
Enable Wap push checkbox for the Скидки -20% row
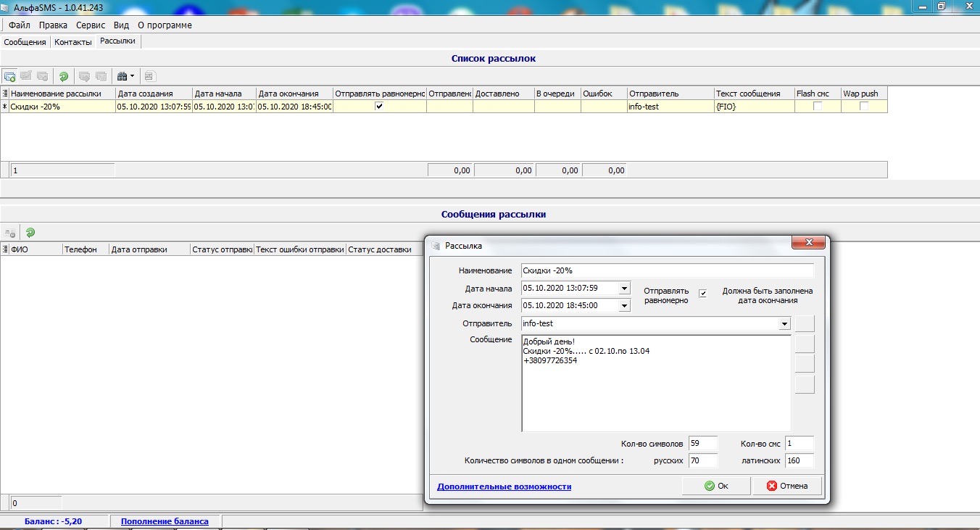[x=864, y=107]
